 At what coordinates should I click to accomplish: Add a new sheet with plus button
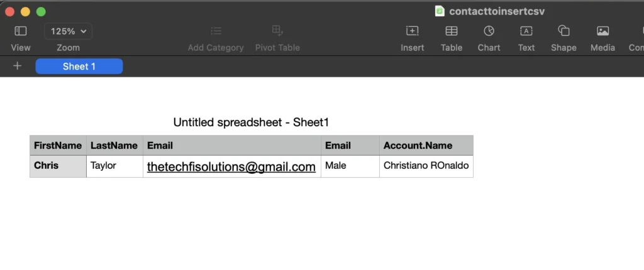pos(17,66)
